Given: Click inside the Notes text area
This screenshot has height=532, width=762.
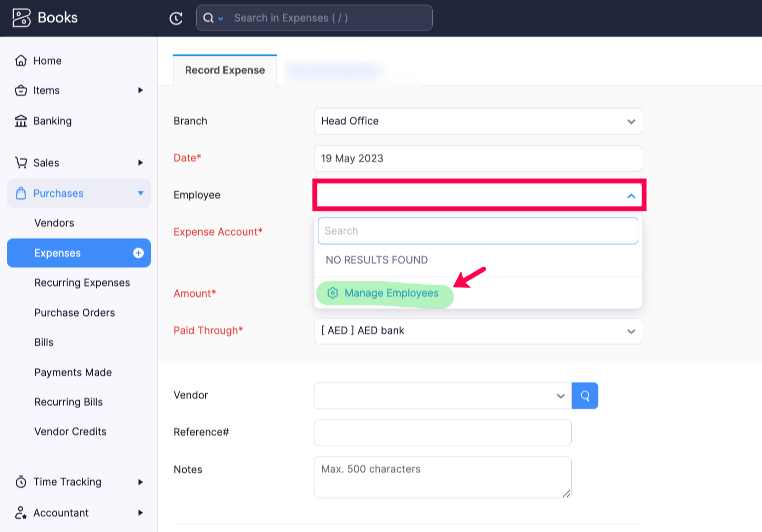Looking at the screenshot, I should pos(442,477).
